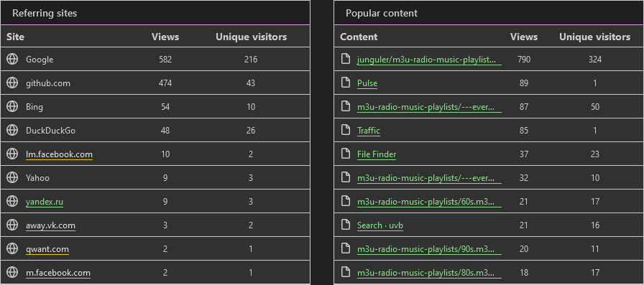644x285 pixels.
Task: Open the 80s.m3u playlist link
Action: (429, 273)
